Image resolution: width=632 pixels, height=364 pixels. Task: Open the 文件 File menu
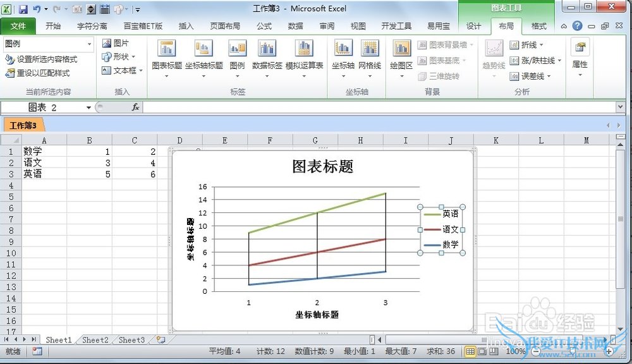(x=18, y=26)
